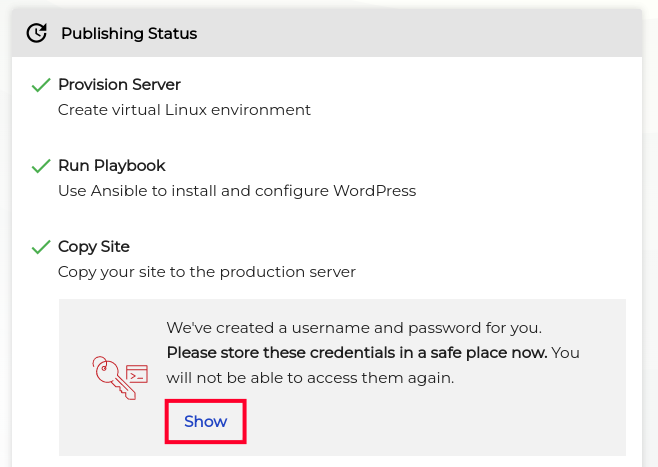Click the bold 'Please store these credentials' warning
Viewport: 658px width, 467px height.
pos(356,353)
